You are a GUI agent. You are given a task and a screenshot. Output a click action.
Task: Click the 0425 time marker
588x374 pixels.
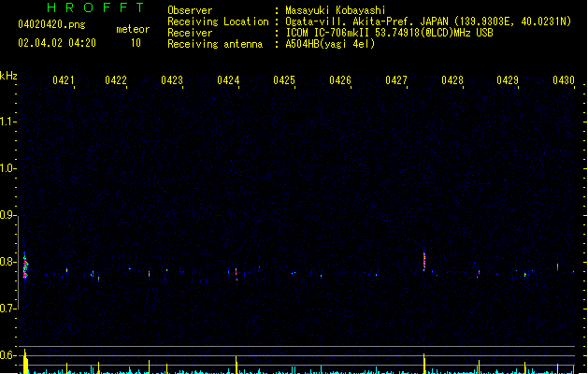(284, 80)
